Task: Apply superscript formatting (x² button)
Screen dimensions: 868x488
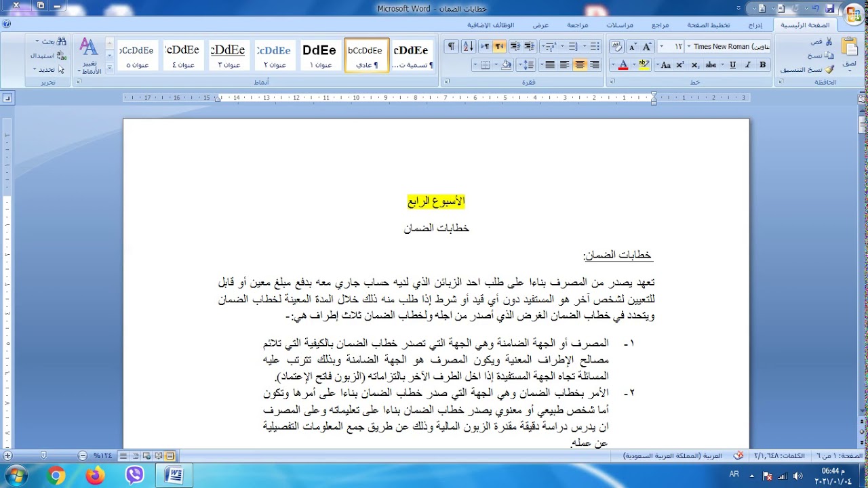Action: (680, 65)
